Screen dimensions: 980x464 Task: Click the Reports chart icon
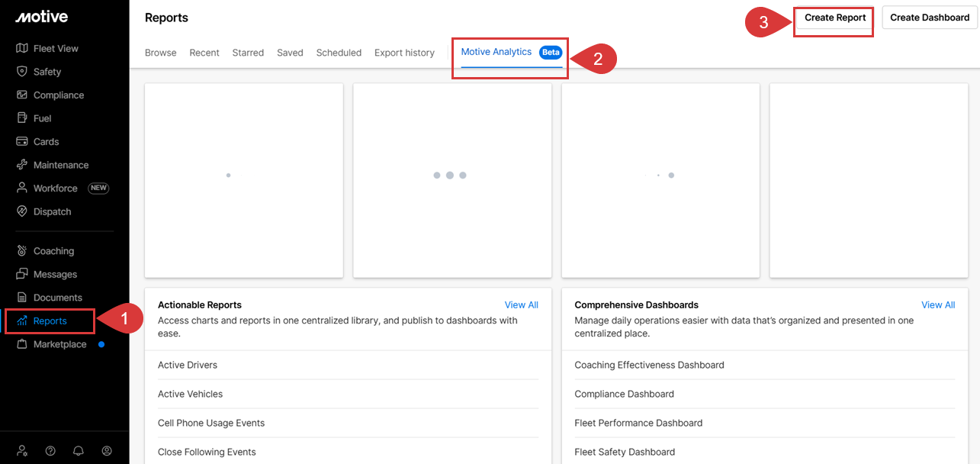(x=22, y=321)
